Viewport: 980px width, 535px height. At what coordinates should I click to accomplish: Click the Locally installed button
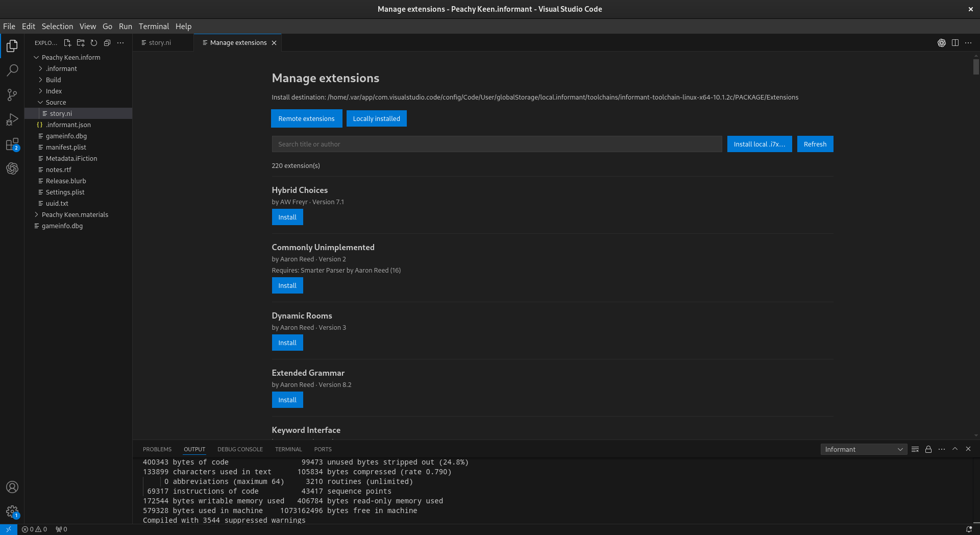point(377,118)
